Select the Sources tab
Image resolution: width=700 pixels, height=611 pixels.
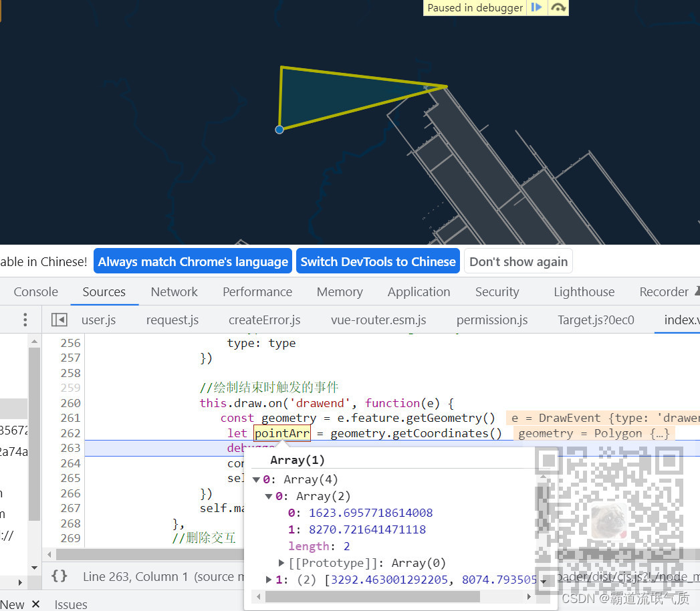point(104,292)
